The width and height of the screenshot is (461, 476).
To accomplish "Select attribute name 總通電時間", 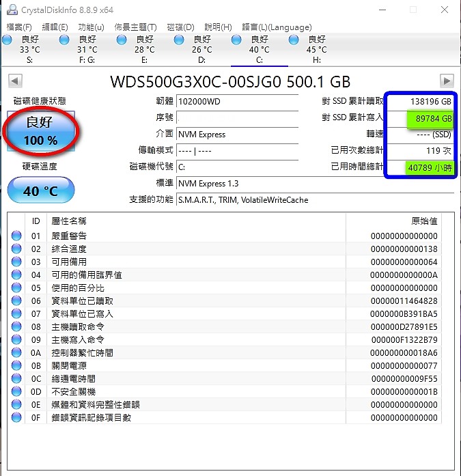I will (74, 379).
